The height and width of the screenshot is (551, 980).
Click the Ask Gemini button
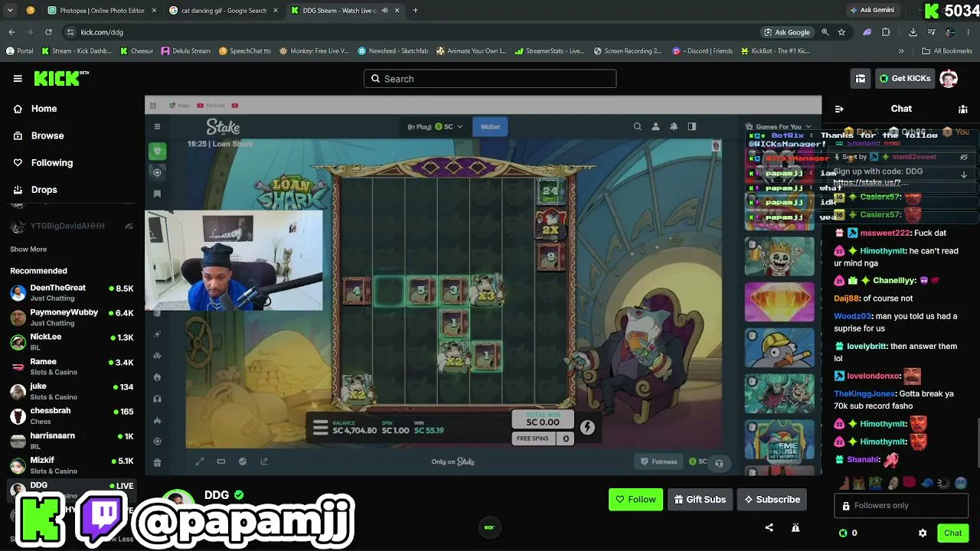click(872, 11)
